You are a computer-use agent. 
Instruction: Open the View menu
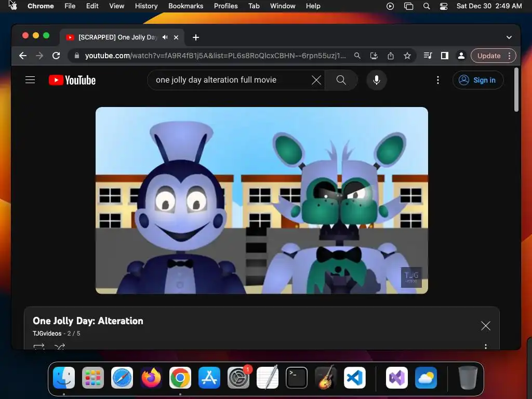(117, 6)
